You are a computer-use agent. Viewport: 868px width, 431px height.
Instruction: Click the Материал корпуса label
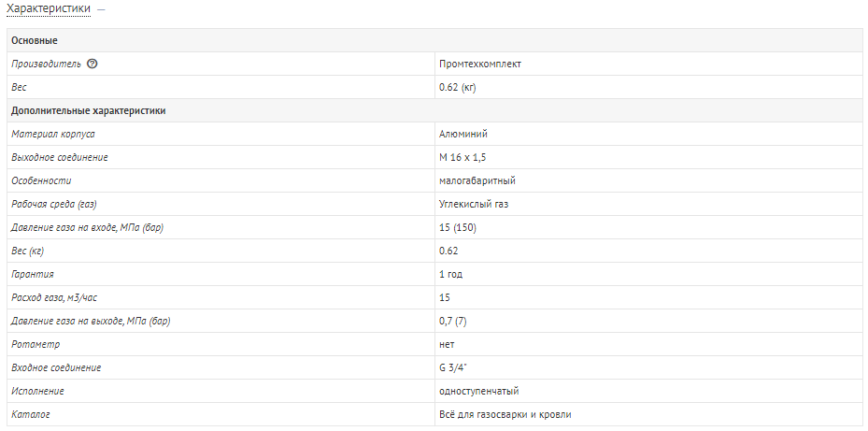click(x=53, y=134)
